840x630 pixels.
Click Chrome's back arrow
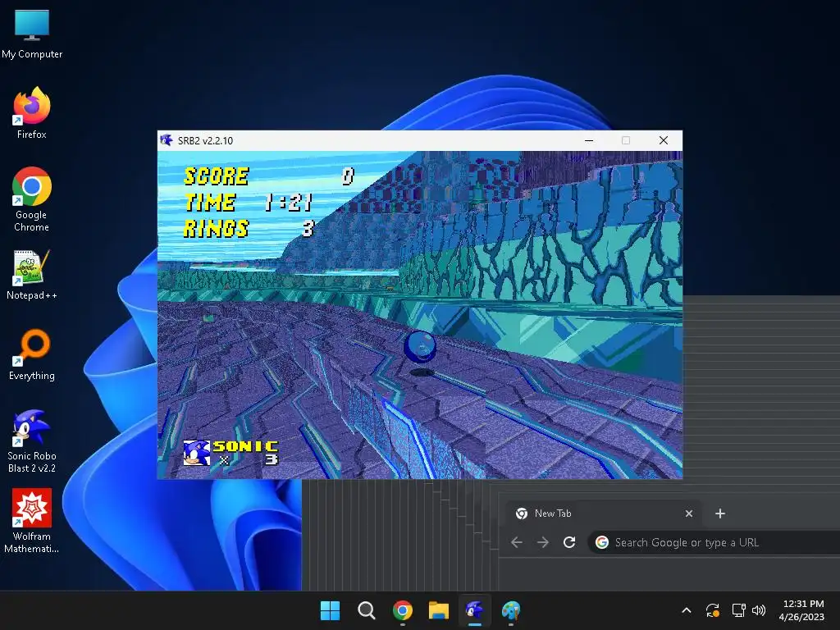pos(517,543)
